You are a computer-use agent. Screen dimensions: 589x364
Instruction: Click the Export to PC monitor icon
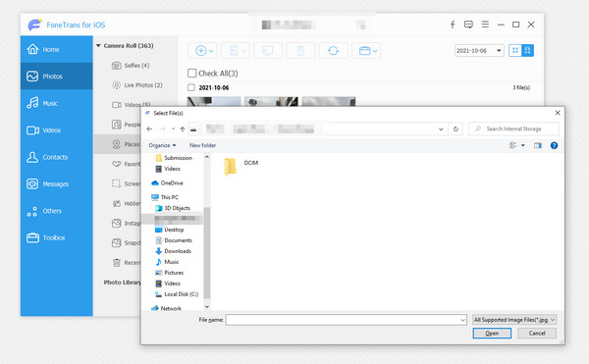click(x=267, y=51)
